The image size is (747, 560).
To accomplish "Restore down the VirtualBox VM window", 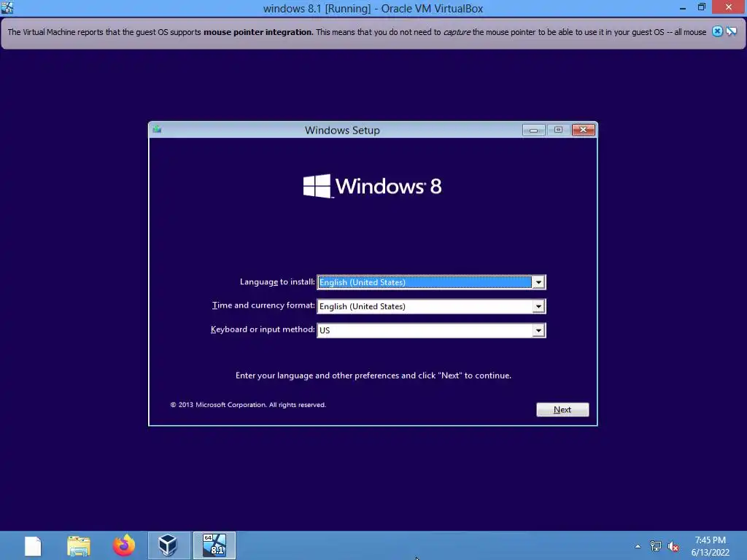I will pos(702,7).
